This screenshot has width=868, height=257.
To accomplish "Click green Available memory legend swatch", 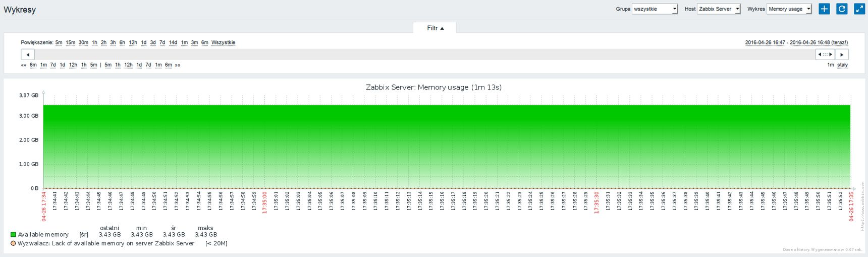I will (13, 234).
